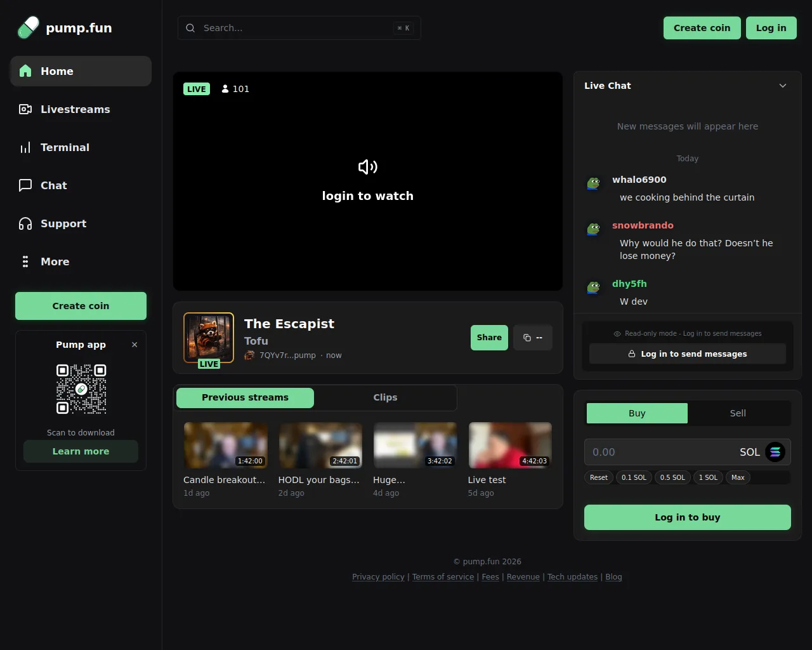Screen dimensions: 812x650
Task: Click the Livestreams camera icon
Action: 25,109
